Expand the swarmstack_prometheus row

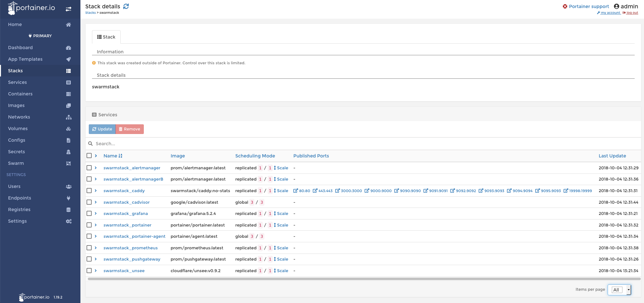coord(96,248)
